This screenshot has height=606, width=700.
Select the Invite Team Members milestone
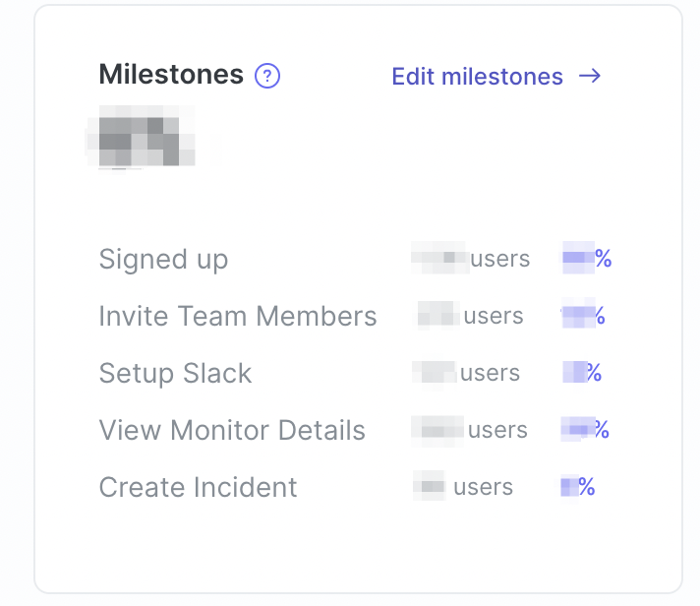point(238,316)
